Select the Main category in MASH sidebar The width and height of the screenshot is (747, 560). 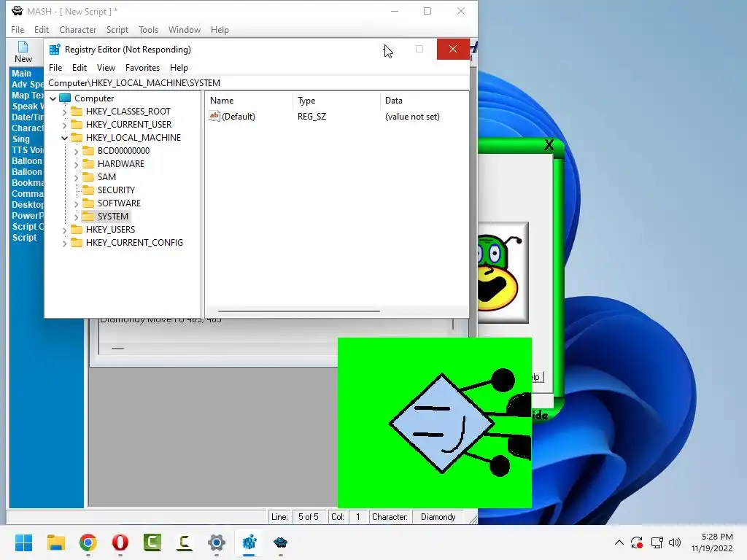(x=21, y=74)
